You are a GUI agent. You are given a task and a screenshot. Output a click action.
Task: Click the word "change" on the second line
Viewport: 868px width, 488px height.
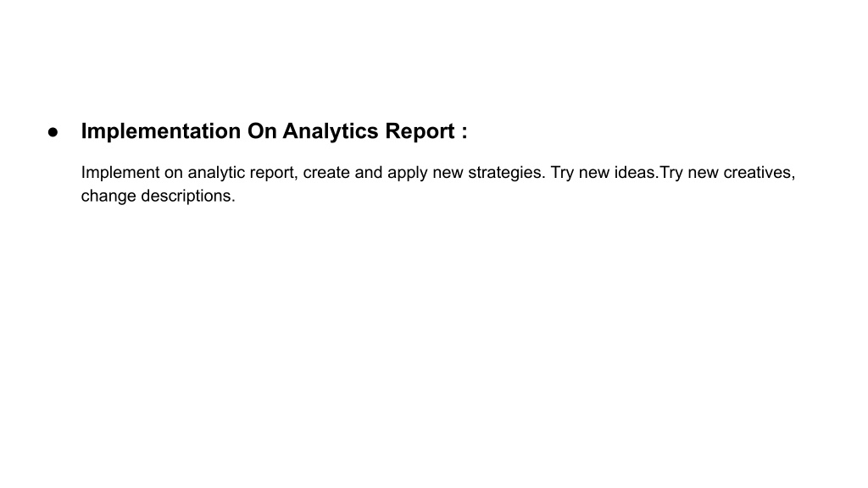(x=108, y=196)
